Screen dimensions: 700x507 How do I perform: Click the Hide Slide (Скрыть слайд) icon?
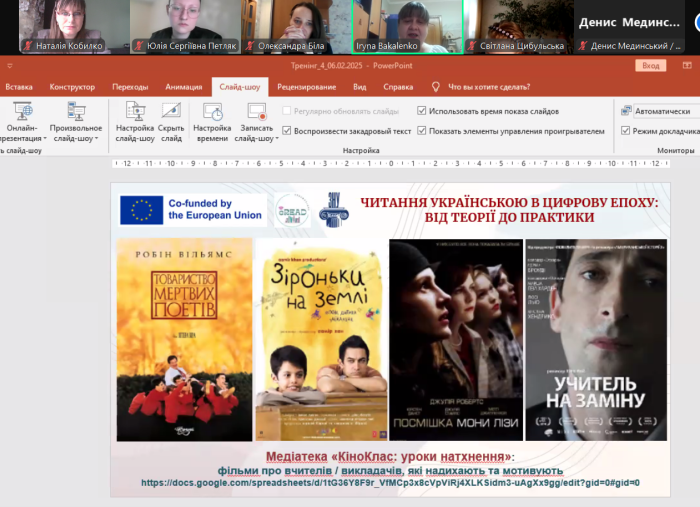(171, 112)
